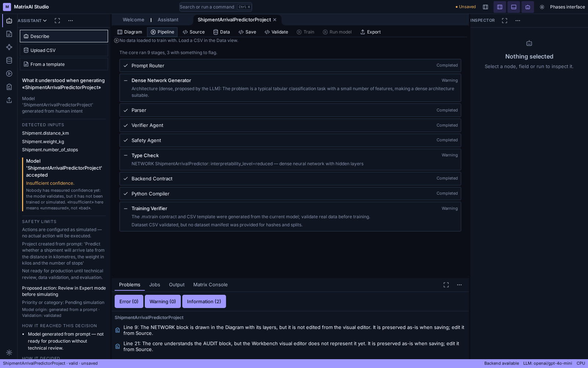Open the Line 21 AUDIT block problem
The height and width of the screenshot is (368, 588).
[x=290, y=346]
